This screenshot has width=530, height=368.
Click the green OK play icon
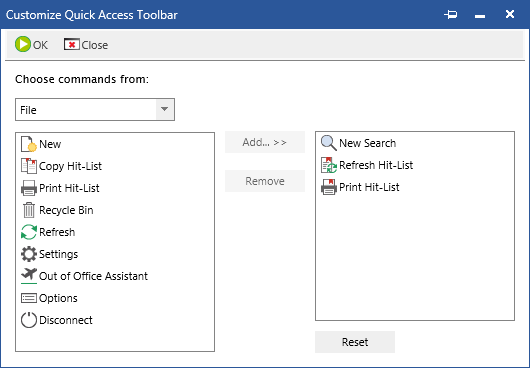pos(23,45)
